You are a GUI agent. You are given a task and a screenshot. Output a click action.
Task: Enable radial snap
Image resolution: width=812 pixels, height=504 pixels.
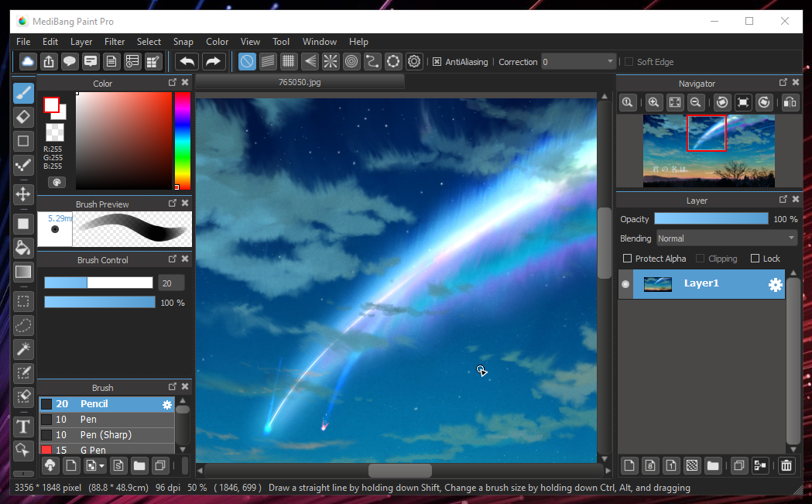331,62
